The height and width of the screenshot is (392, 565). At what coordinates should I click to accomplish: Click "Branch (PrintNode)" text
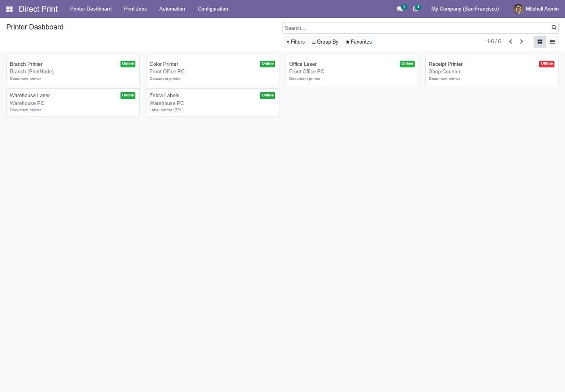click(x=31, y=72)
